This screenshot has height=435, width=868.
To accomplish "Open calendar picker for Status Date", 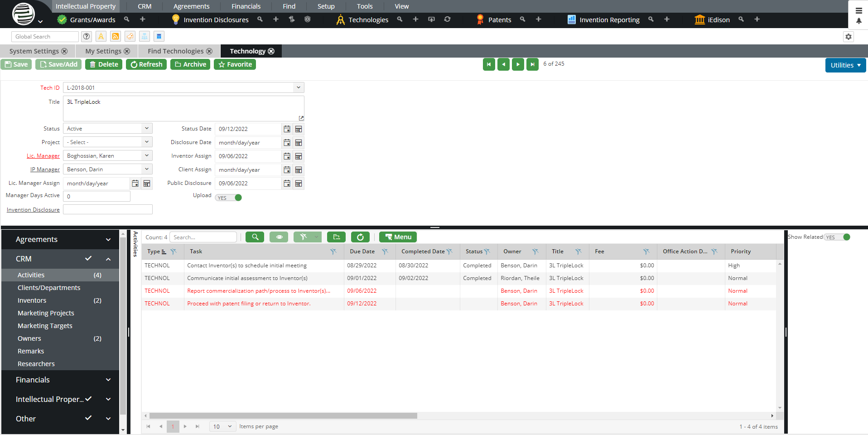I will [x=287, y=129].
